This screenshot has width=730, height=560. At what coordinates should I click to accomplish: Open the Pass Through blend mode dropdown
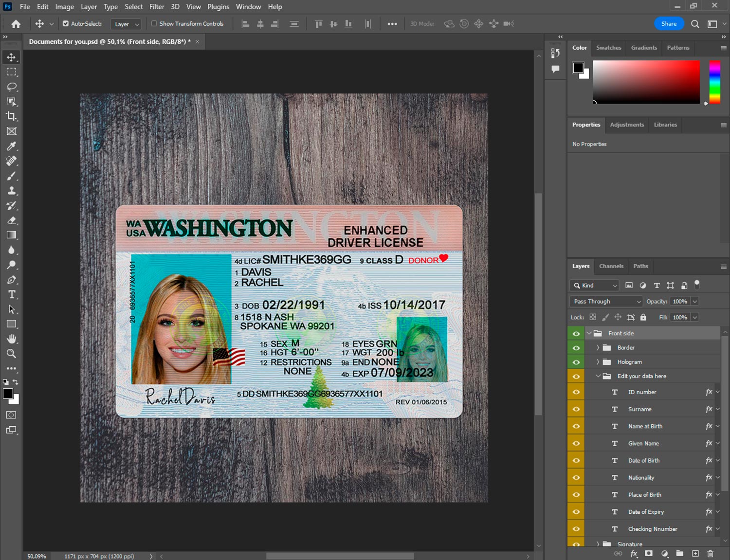coord(606,302)
